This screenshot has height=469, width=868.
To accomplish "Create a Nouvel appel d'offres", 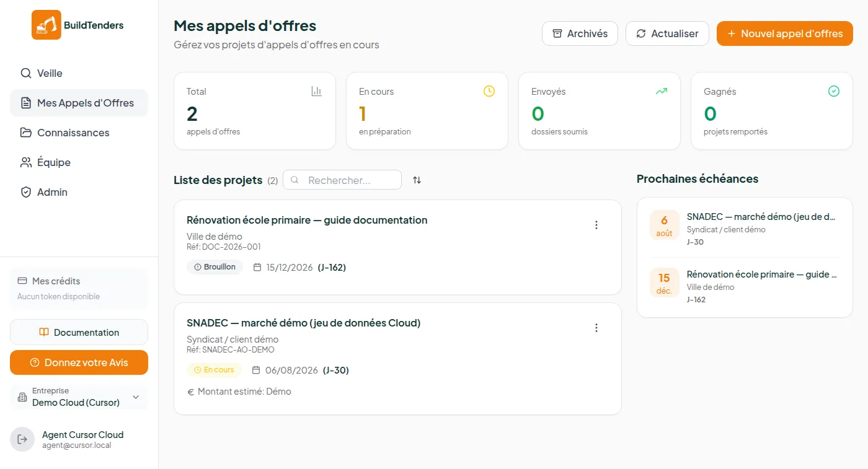I will point(785,33).
